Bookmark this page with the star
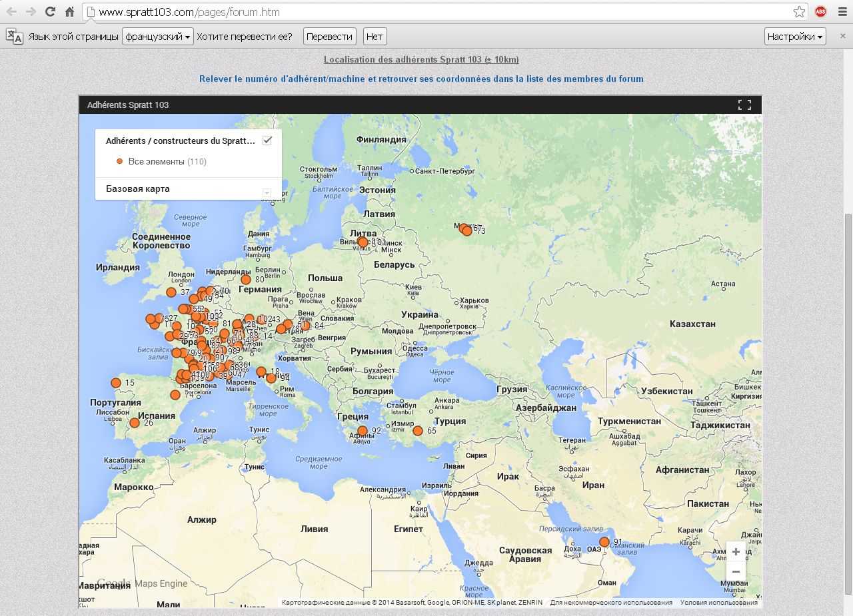The height and width of the screenshot is (616, 853). (799, 12)
